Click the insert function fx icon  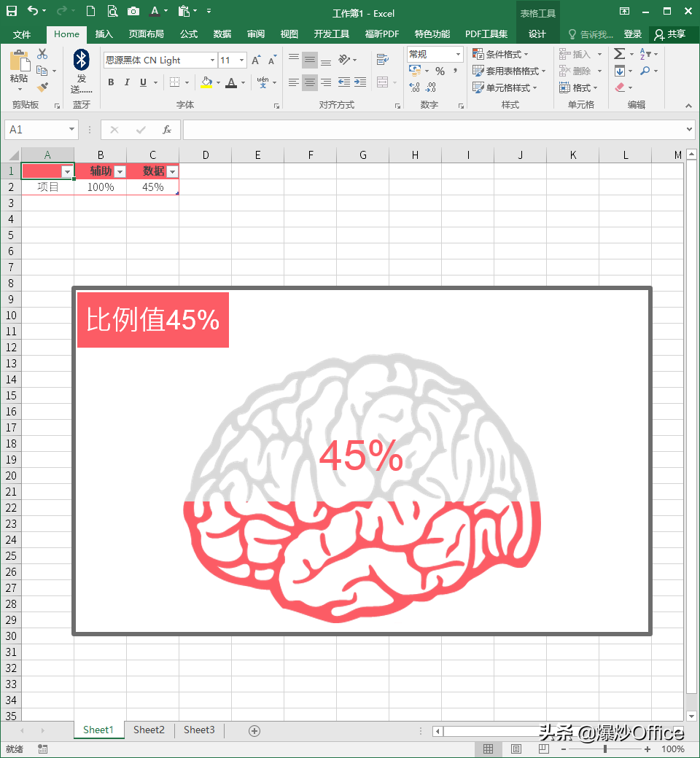167,130
